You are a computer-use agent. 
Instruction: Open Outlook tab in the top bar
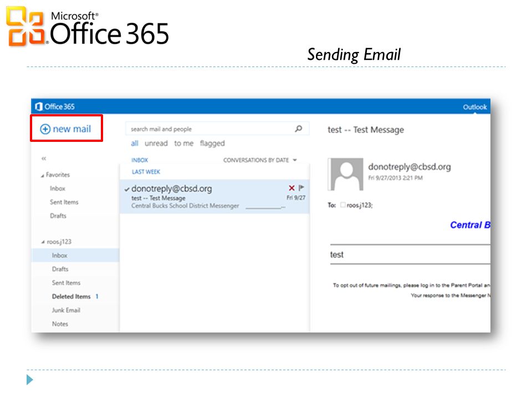[x=474, y=107]
